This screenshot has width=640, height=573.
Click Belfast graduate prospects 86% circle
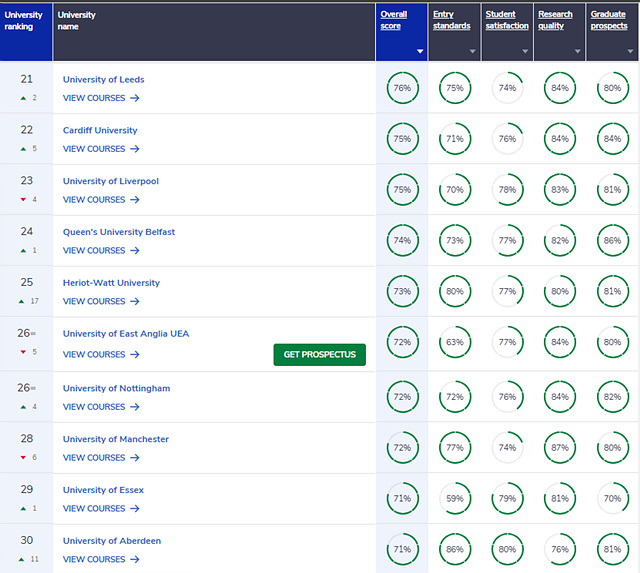pos(613,240)
